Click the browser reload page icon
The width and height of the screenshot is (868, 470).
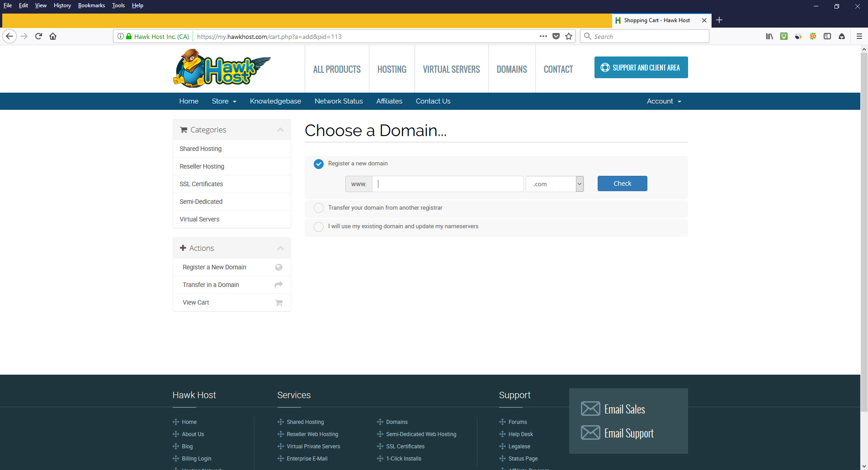tap(38, 36)
